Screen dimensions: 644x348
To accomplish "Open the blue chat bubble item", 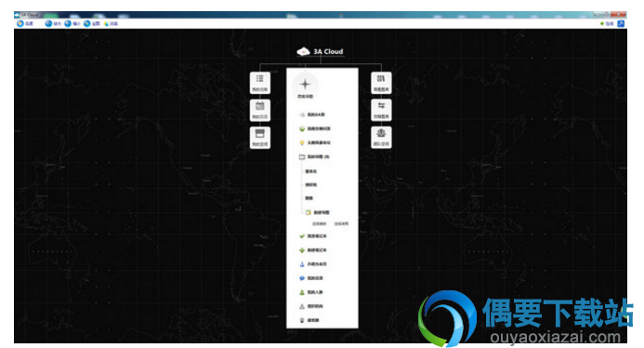I will [311, 278].
